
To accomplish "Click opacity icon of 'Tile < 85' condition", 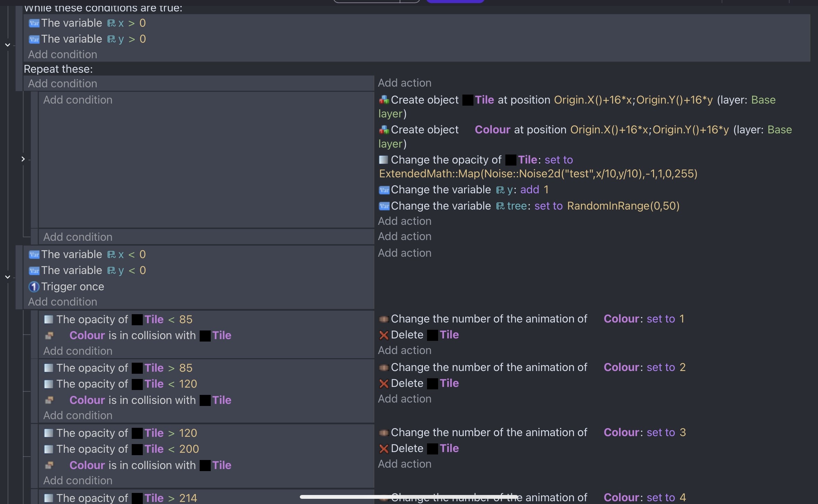I will (x=49, y=319).
